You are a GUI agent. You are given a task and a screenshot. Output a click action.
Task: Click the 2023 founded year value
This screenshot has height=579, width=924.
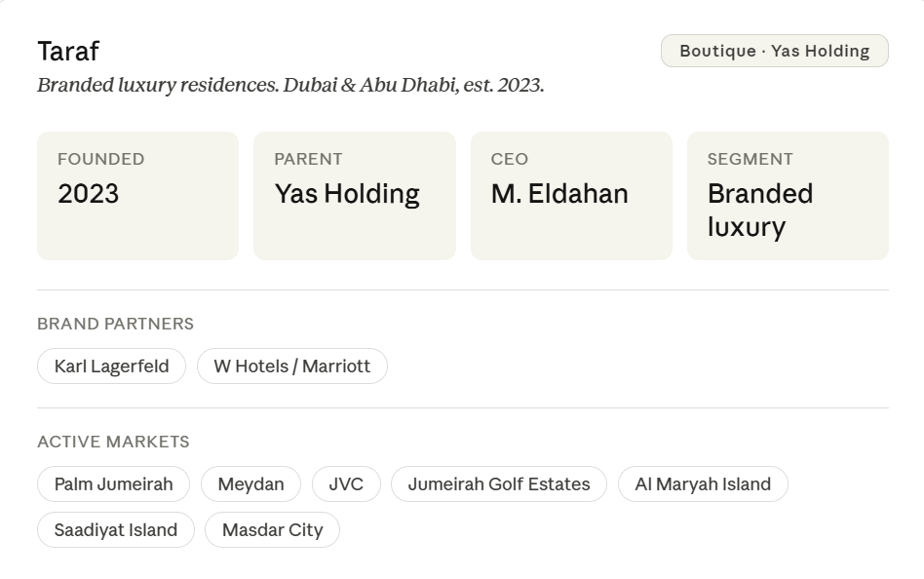pos(89,194)
